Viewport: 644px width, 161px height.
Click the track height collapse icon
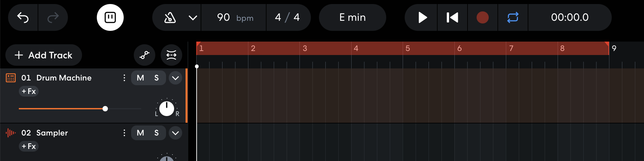[171, 55]
